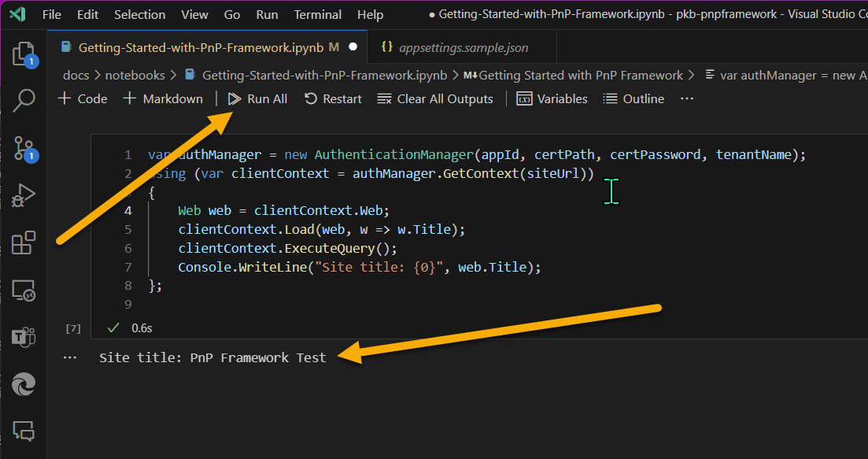Click the cell execution count [7]

click(72, 328)
